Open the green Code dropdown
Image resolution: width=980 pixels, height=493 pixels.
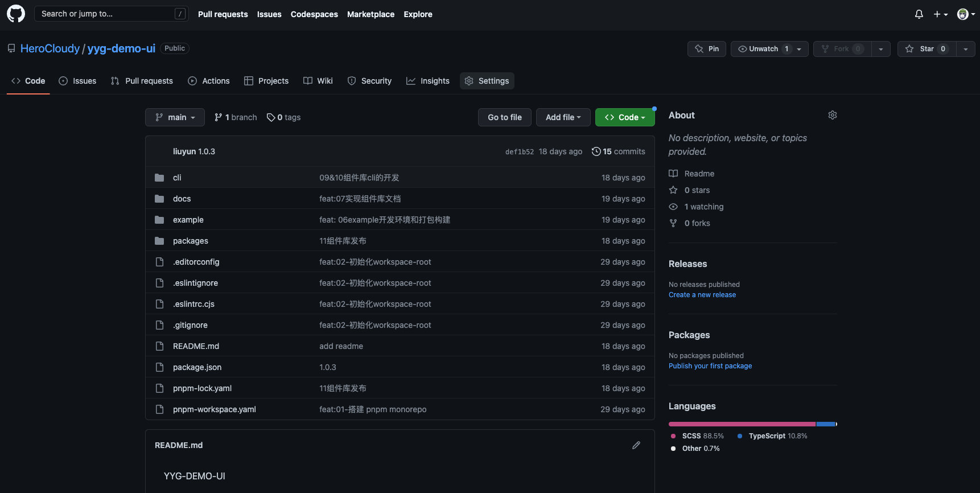click(625, 117)
